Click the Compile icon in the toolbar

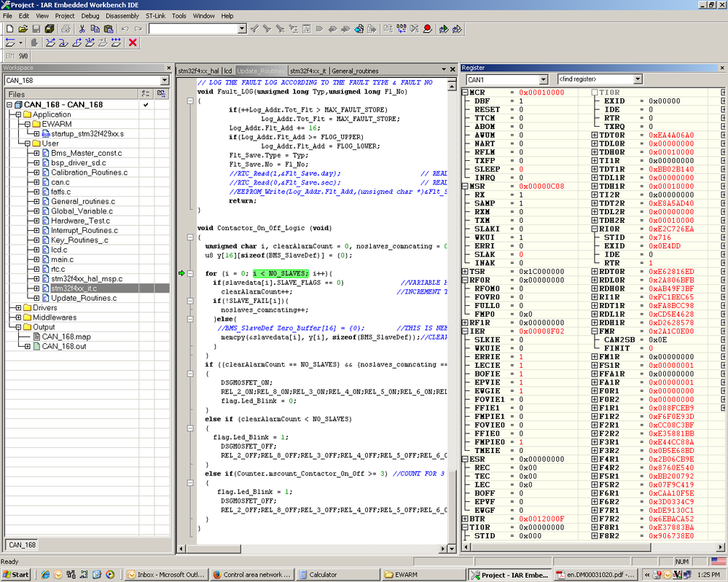(x=388, y=29)
